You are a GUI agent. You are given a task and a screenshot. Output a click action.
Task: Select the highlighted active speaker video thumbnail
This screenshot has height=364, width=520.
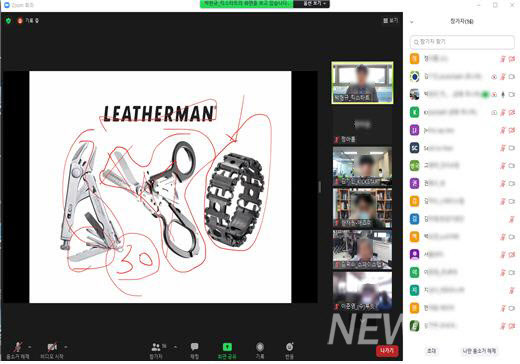(x=362, y=82)
